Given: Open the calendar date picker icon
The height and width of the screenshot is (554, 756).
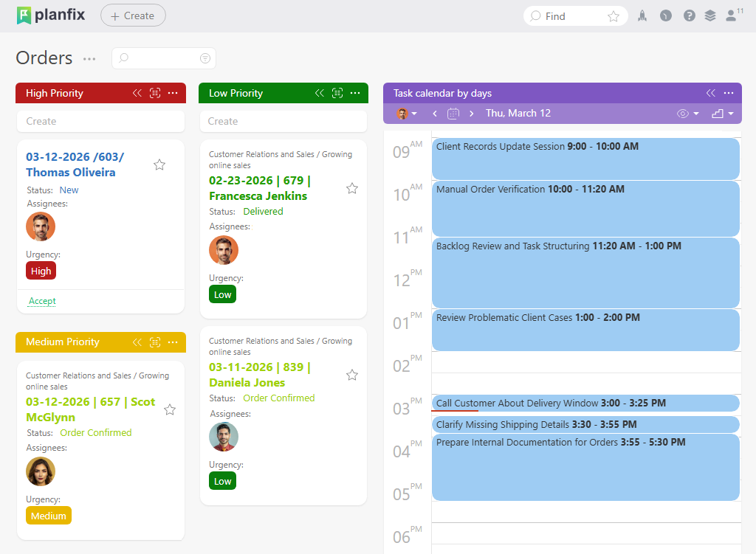Looking at the screenshot, I should 454,113.
